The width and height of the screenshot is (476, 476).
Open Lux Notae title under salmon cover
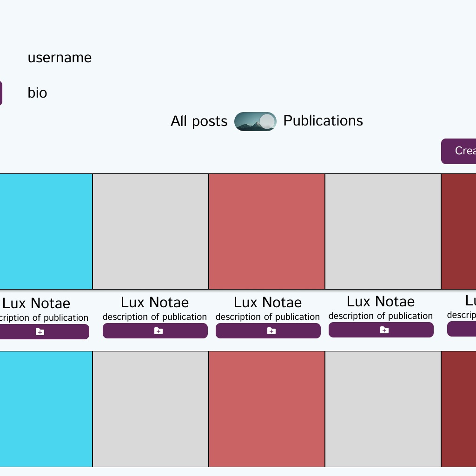point(268,303)
